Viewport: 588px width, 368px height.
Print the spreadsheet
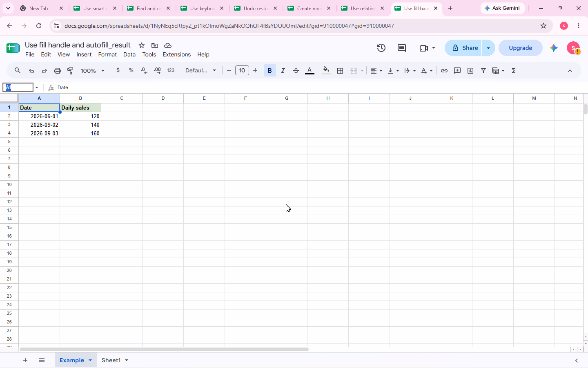[58, 71]
